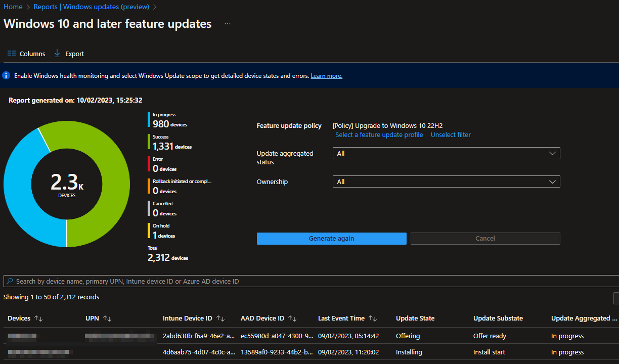Open the Learn more link

pyautogui.click(x=327, y=76)
